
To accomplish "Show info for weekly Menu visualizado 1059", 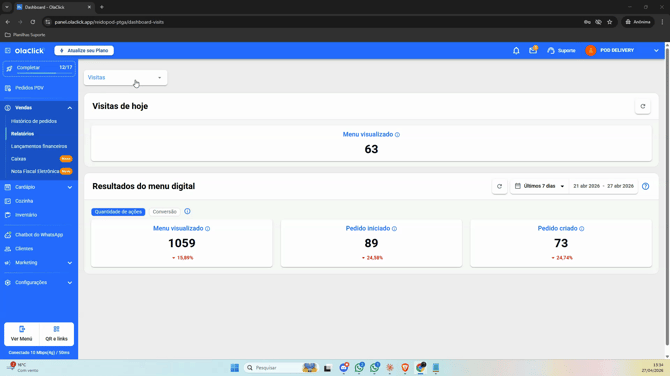I will coord(208,229).
